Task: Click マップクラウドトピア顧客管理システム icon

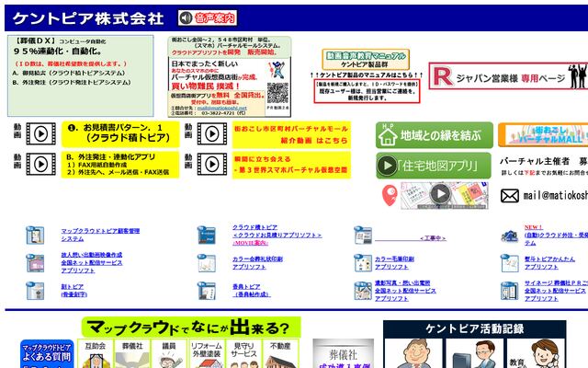Action: [35, 236]
